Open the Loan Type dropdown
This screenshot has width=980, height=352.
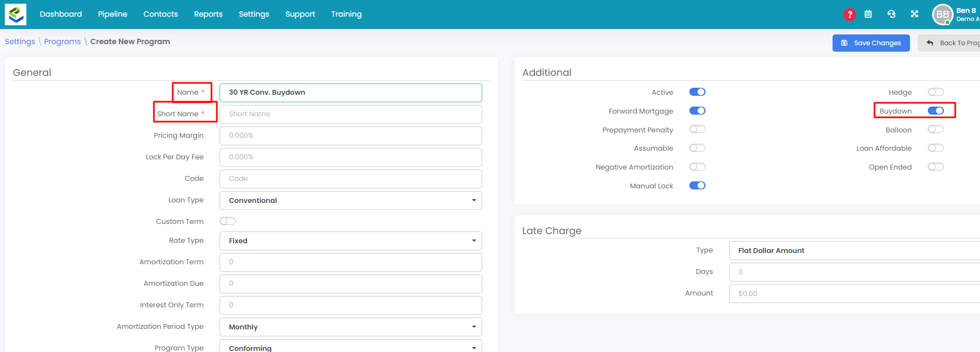click(x=350, y=200)
